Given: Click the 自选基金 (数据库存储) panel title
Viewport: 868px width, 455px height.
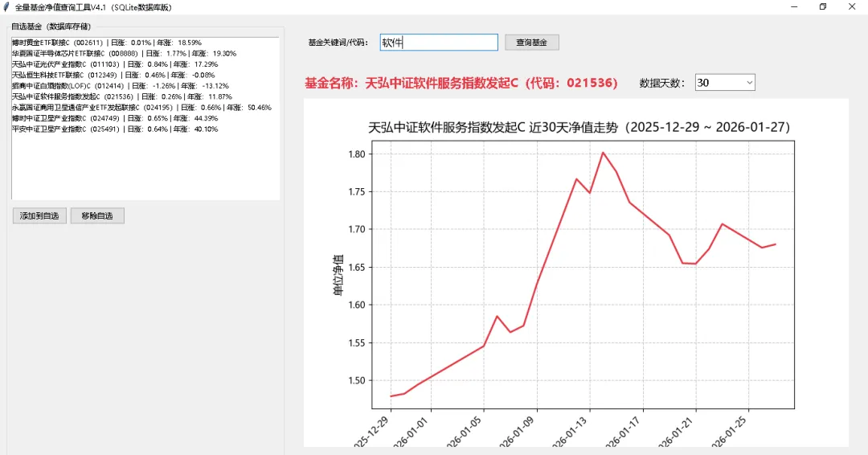Looking at the screenshot, I should pyautogui.click(x=51, y=27).
